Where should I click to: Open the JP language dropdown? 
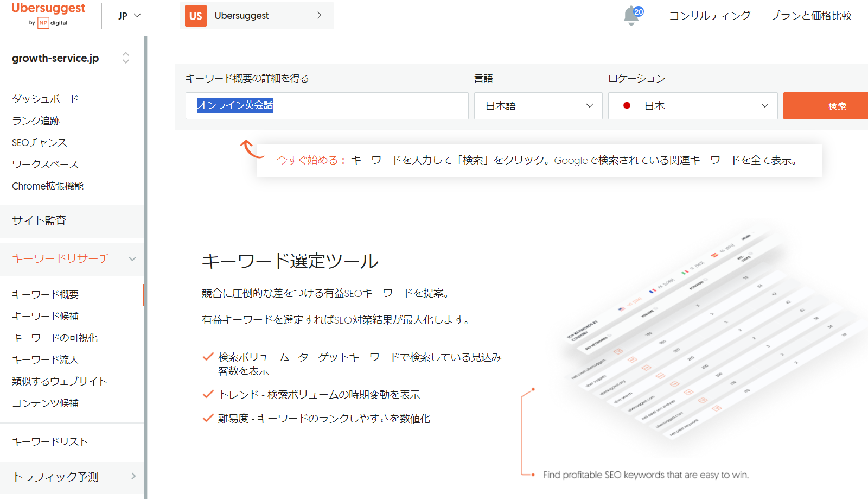[x=130, y=16]
